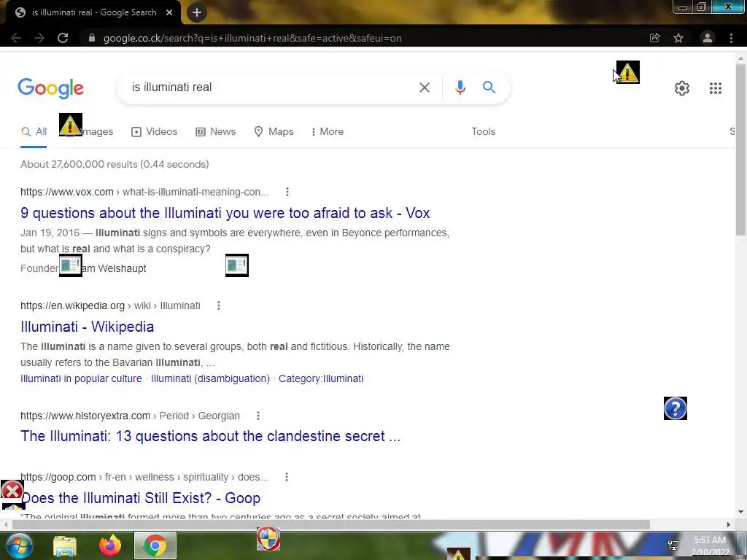
Task: Open options for goop.com result
Action: (286, 477)
